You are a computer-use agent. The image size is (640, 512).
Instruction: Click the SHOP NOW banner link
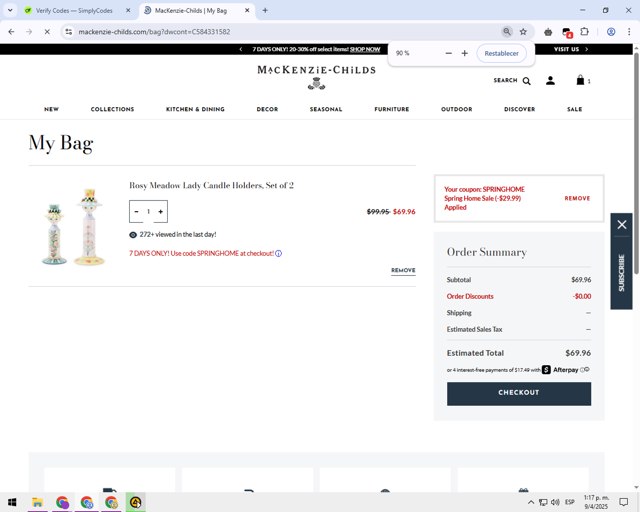click(x=365, y=49)
